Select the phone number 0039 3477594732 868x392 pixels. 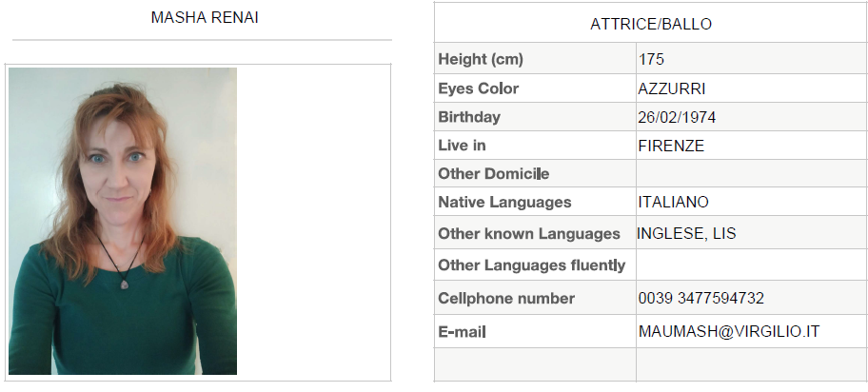(x=700, y=299)
